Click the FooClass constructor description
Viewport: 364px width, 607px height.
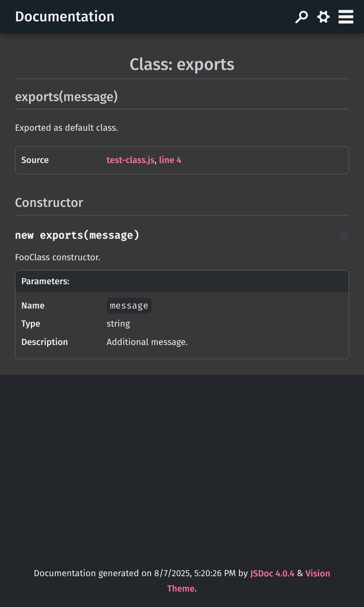click(58, 257)
